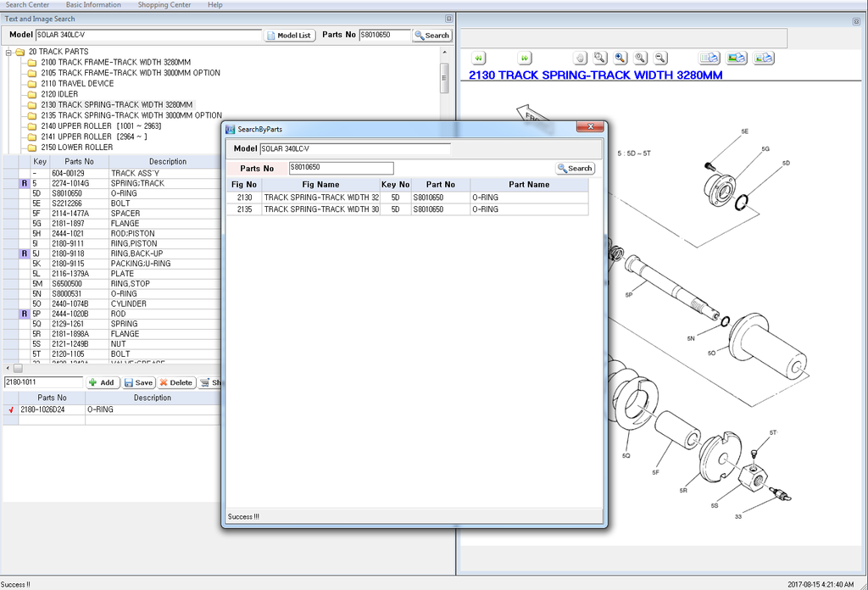Click the Key column header
This screenshot has width=868, height=590.
pos(40,162)
